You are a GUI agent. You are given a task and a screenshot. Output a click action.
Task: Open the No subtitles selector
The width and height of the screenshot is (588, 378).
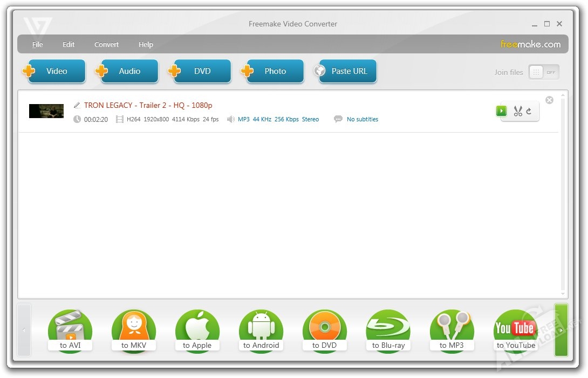pyautogui.click(x=362, y=119)
